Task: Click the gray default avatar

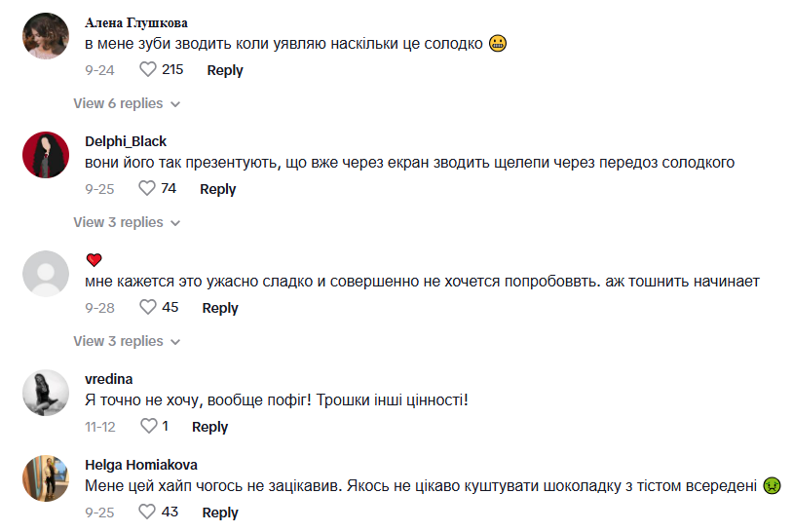Action: point(46,274)
